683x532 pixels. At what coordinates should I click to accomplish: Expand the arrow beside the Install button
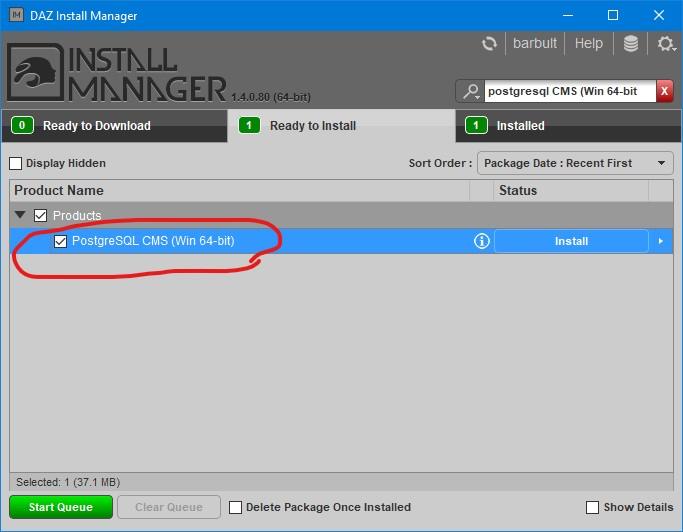click(661, 241)
